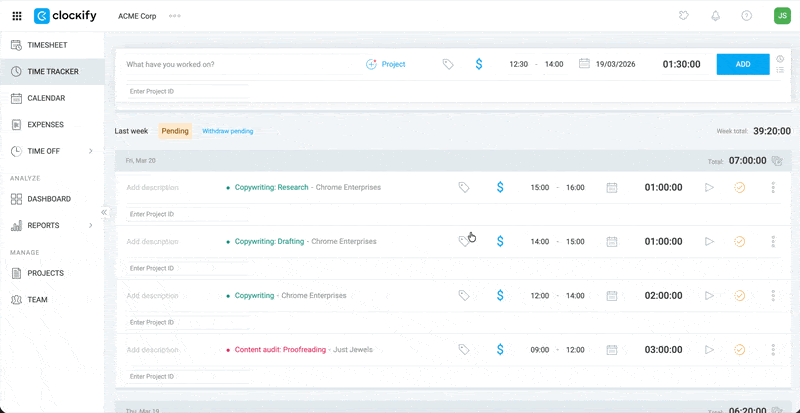800x413 pixels.
Task: Open the apps grid menu
Action: 16,16
